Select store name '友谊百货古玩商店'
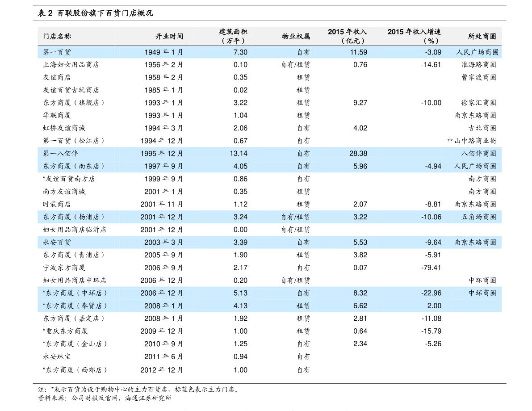 coord(71,90)
